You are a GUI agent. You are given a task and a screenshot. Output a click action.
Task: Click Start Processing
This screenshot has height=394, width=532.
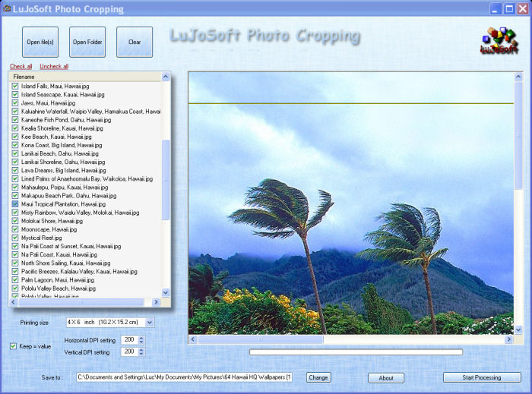coord(482,377)
